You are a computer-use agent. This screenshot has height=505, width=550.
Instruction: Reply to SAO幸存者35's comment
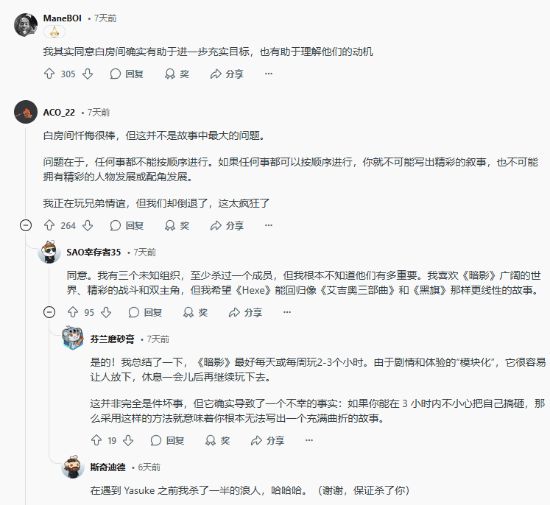146,312
